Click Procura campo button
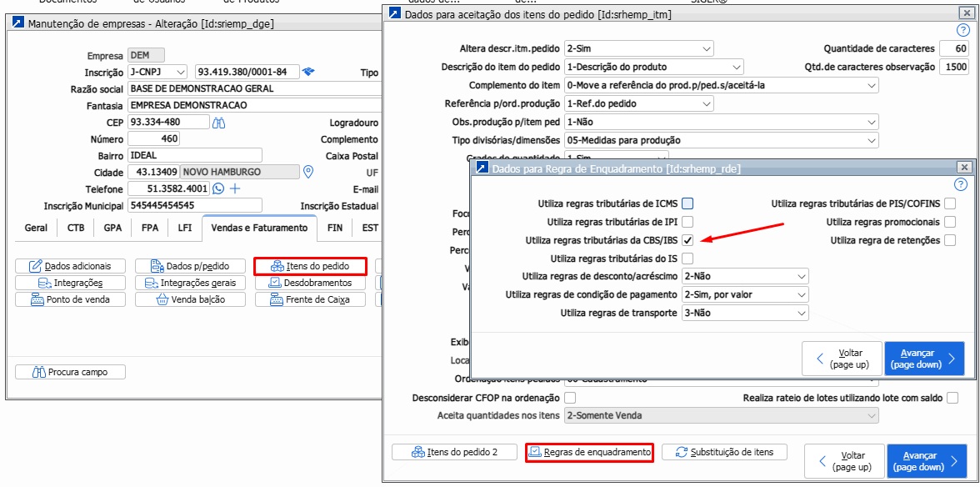 tap(71, 372)
